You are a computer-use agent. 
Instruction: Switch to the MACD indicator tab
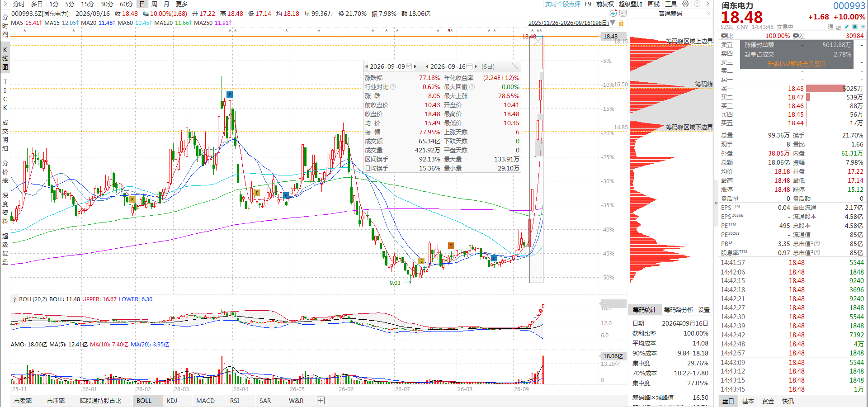[205, 401]
